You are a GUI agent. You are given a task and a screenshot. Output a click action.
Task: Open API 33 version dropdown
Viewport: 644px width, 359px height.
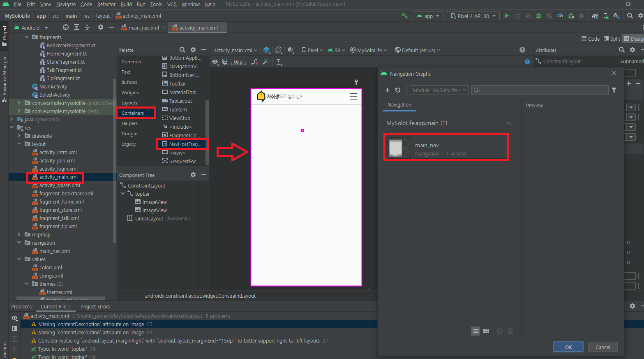pyautogui.click(x=337, y=50)
